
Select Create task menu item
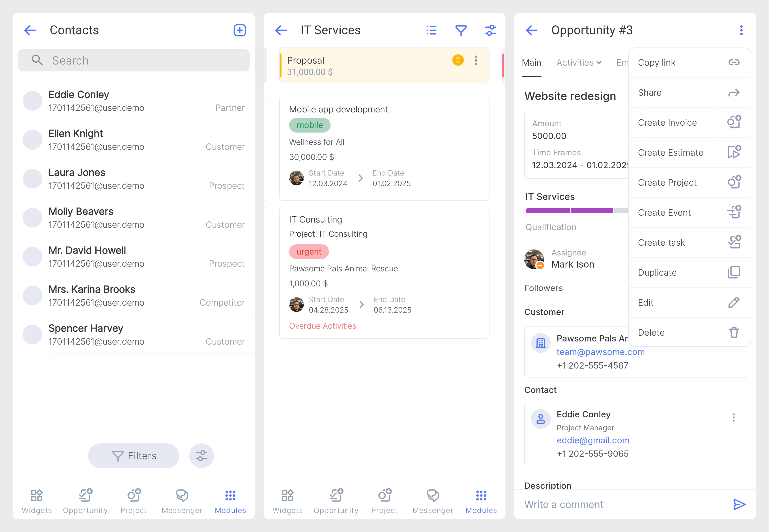click(x=689, y=243)
